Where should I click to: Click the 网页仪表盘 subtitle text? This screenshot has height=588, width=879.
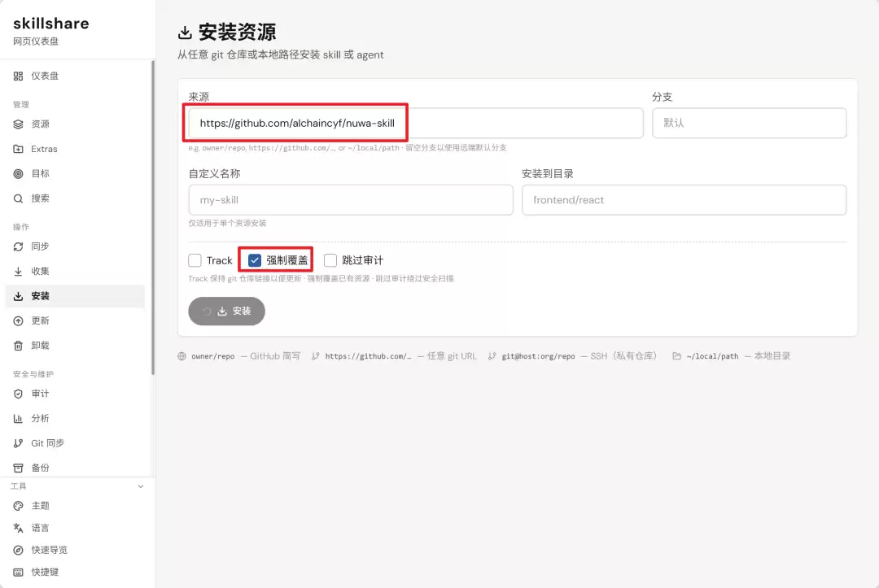pos(36,41)
